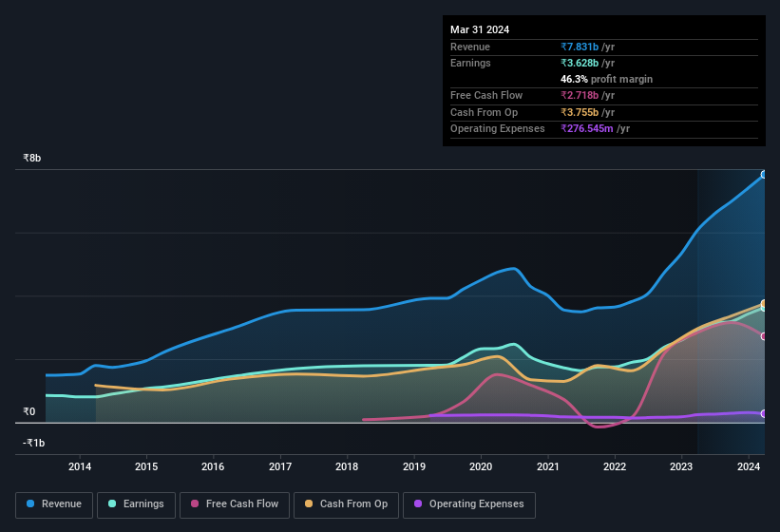Viewport: 780px width, 532px height.
Task: Click the 2020 x-axis label
Action: 481,466
